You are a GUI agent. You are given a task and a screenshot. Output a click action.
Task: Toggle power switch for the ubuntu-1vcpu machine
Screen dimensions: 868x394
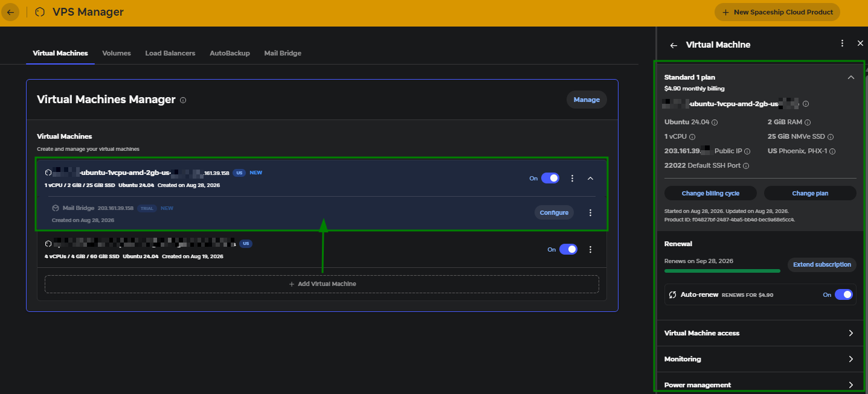[x=550, y=178]
